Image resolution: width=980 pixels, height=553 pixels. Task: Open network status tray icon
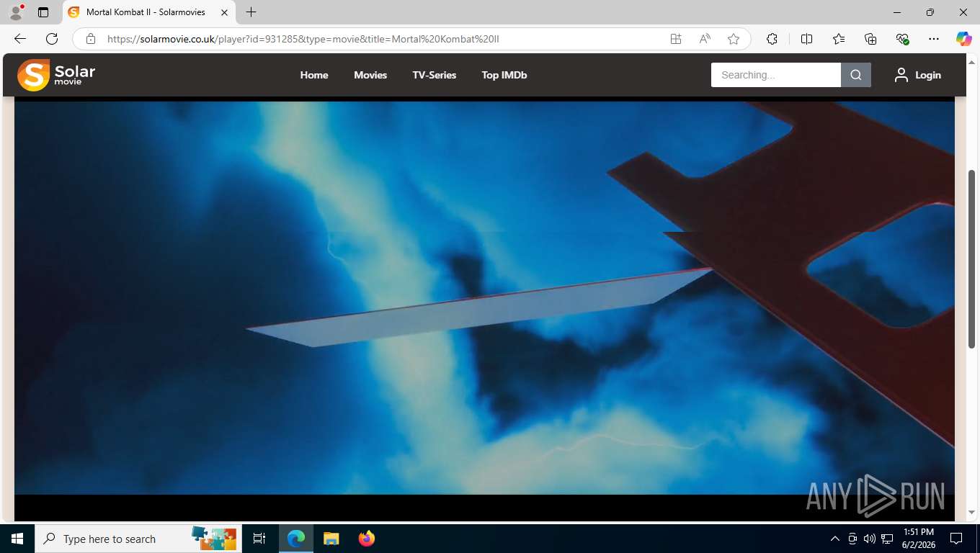pos(887,539)
